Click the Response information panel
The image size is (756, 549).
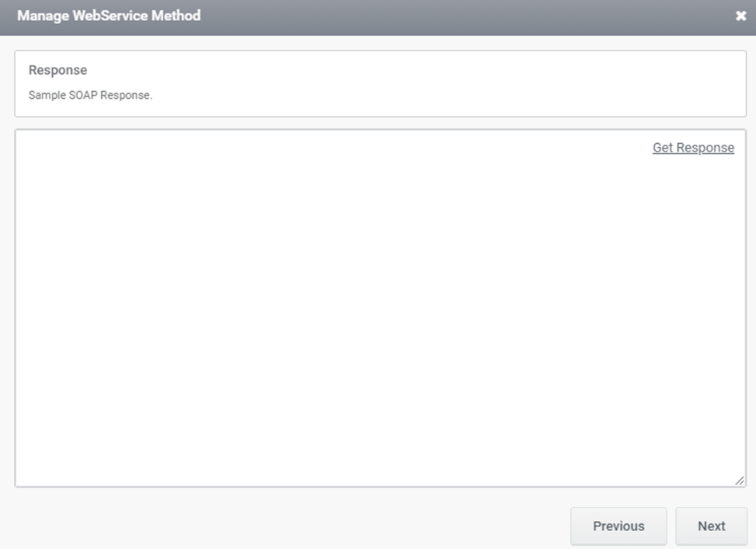pyautogui.click(x=381, y=83)
